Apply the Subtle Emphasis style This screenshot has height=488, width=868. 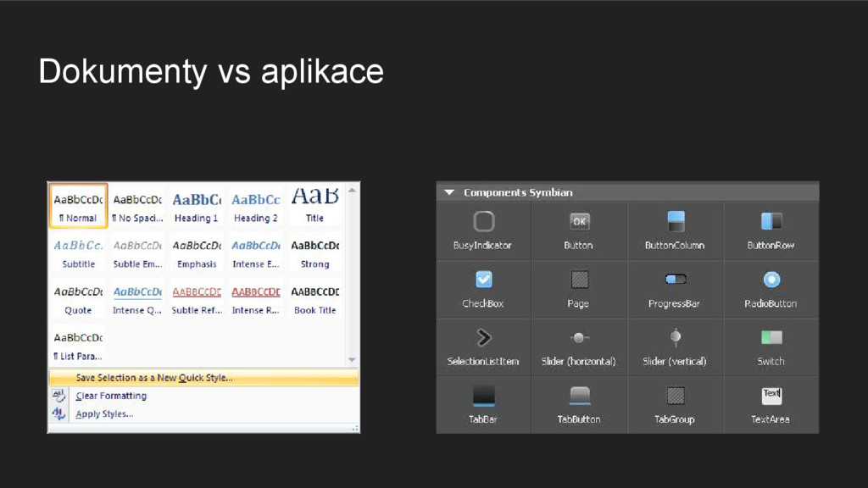(x=137, y=252)
